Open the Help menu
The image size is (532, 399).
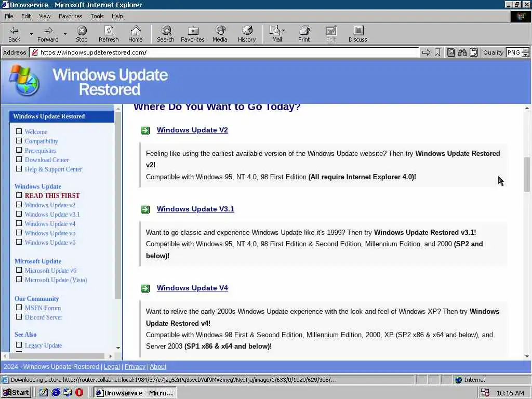(x=117, y=16)
